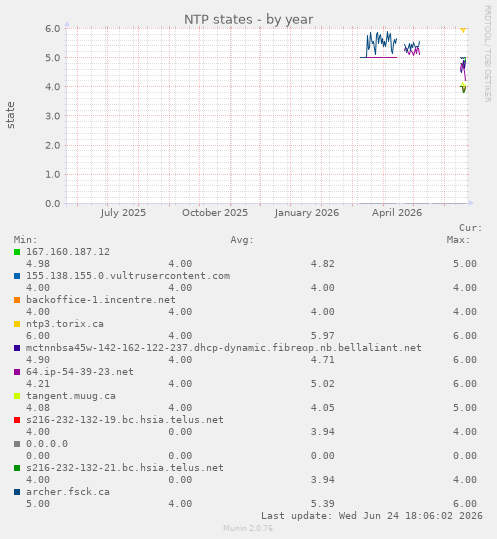Click the indigo swatch for the bellaliant.net host

pos(17,348)
